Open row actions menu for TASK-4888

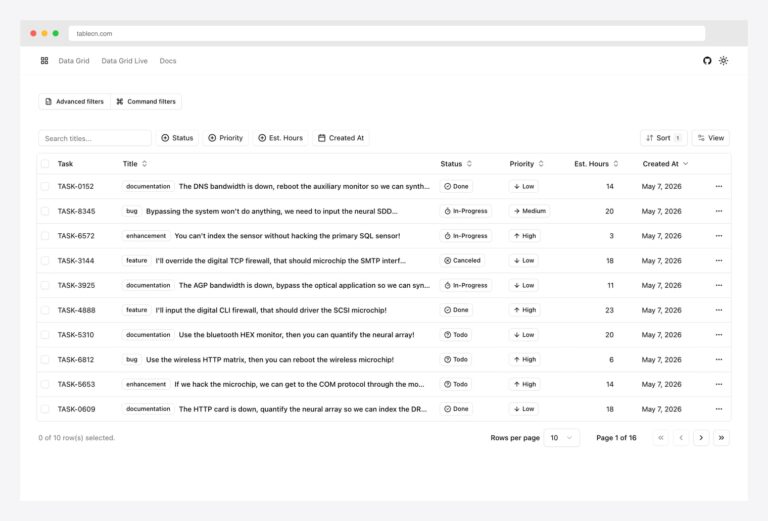[x=719, y=310]
